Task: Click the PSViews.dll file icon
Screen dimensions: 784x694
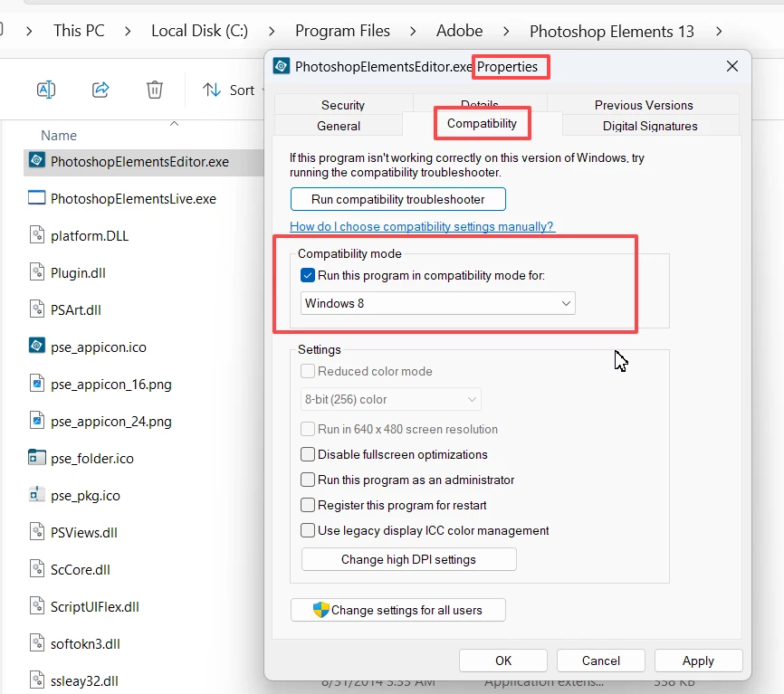Action: 37,532
